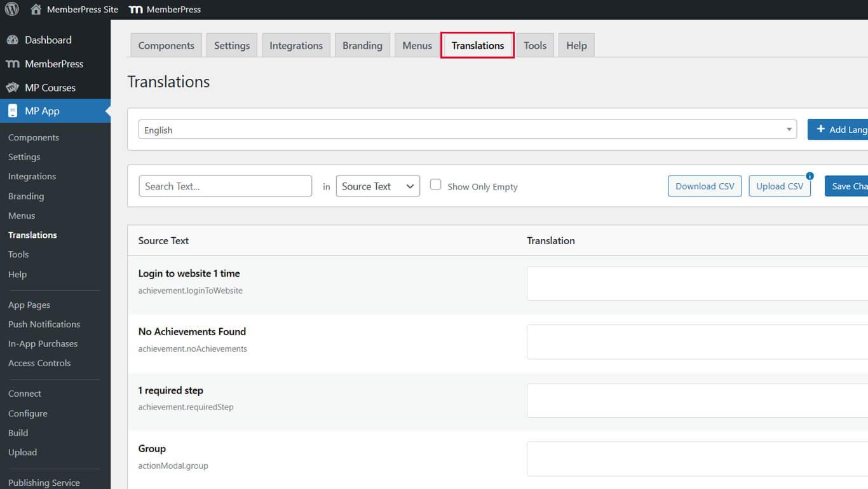This screenshot has width=868, height=489.
Task: Enable the Show Only Empty checkbox
Action: click(436, 184)
